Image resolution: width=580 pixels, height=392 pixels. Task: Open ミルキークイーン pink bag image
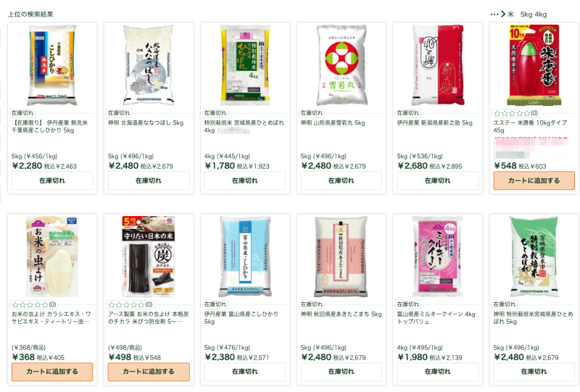click(x=438, y=257)
